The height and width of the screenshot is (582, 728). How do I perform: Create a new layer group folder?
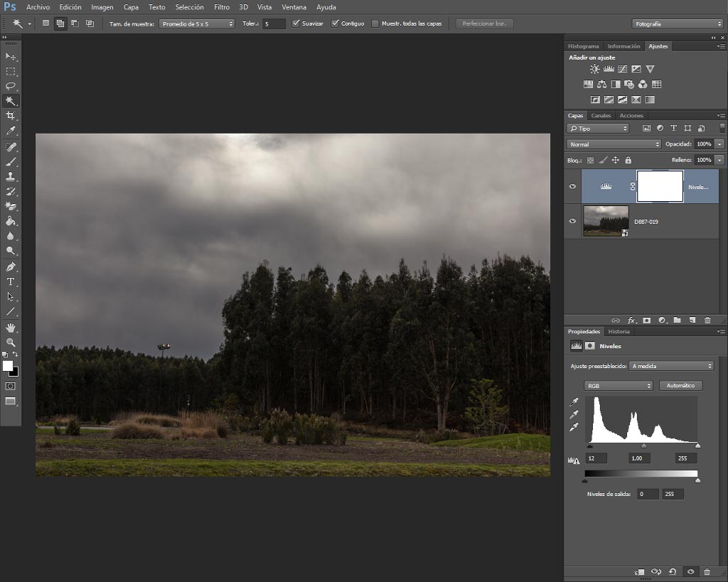point(678,320)
